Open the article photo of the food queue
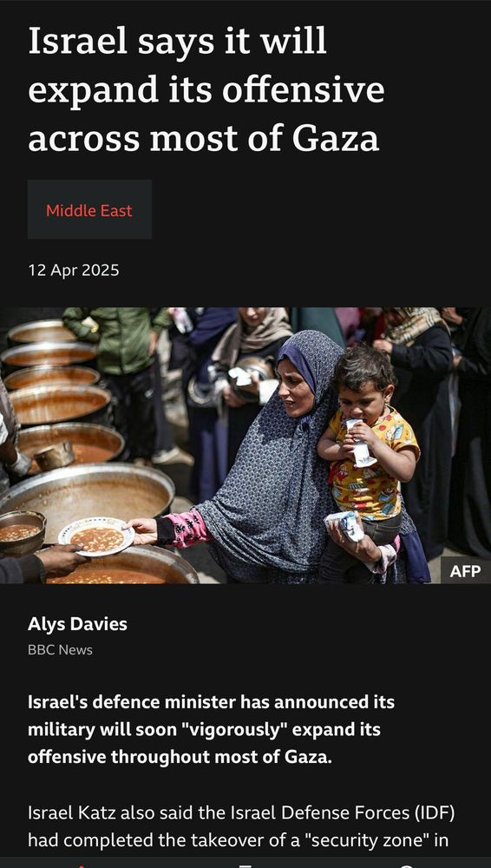Image resolution: width=491 pixels, height=868 pixels. (245, 445)
